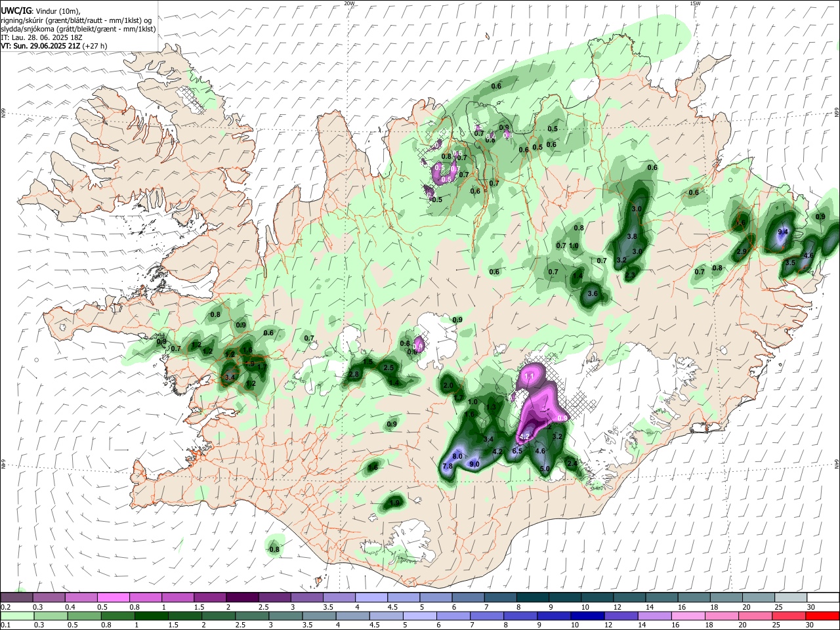The height and width of the screenshot is (630, 840).
Task: Click the dark navy blue swatch in lower legend row
Action: (586, 616)
